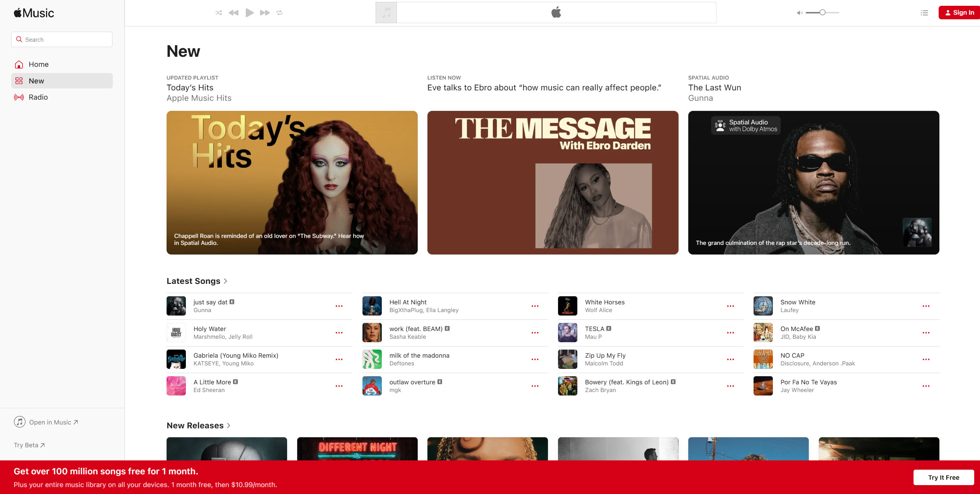Click the White Horses album cover
This screenshot has height=494, width=980.
[x=568, y=306]
